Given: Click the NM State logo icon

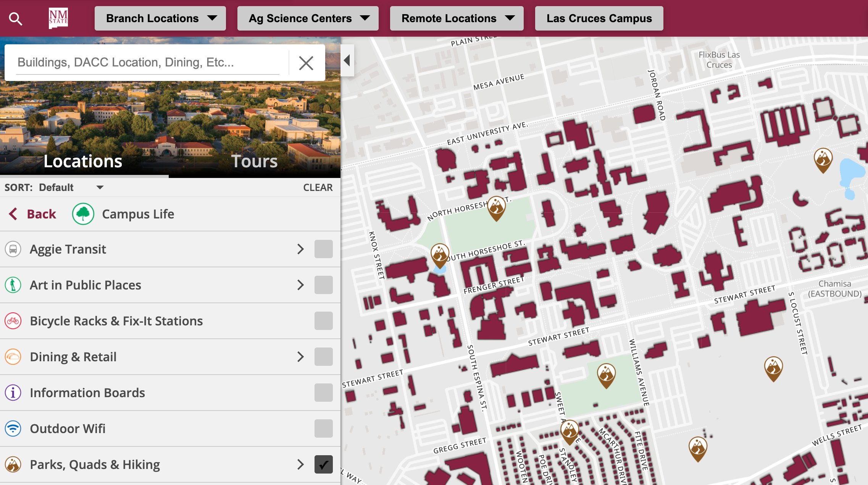Looking at the screenshot, I should coord(58,18).
